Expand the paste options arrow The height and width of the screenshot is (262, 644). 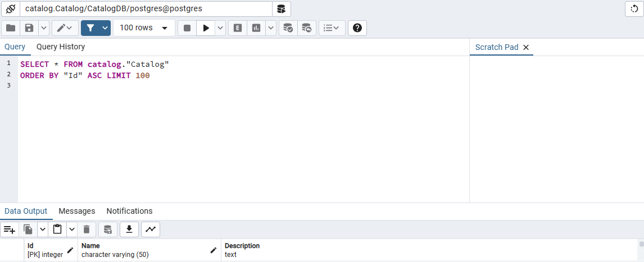pos(72,229)
